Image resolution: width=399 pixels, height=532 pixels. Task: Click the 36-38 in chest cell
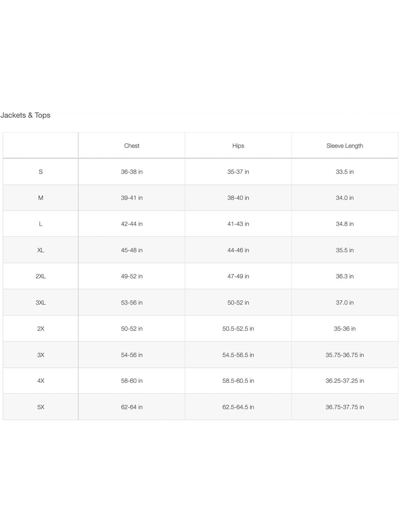[x=132, y=172]
